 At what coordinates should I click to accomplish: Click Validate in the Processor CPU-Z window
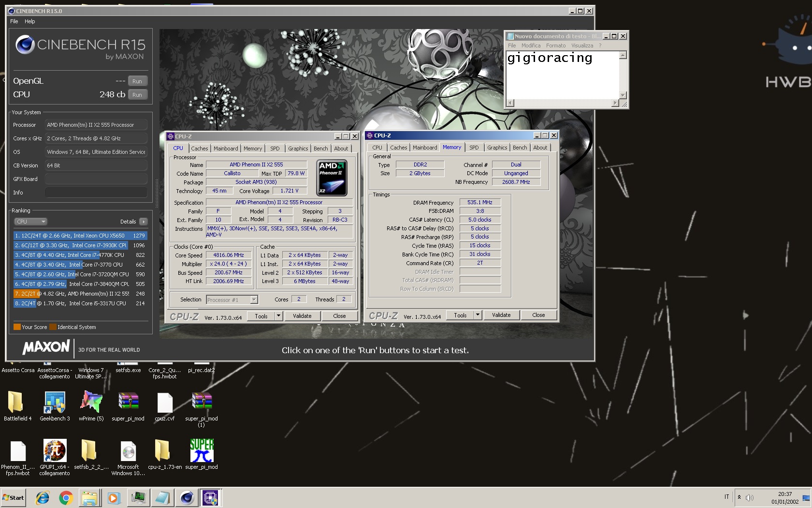coord(302,316)
